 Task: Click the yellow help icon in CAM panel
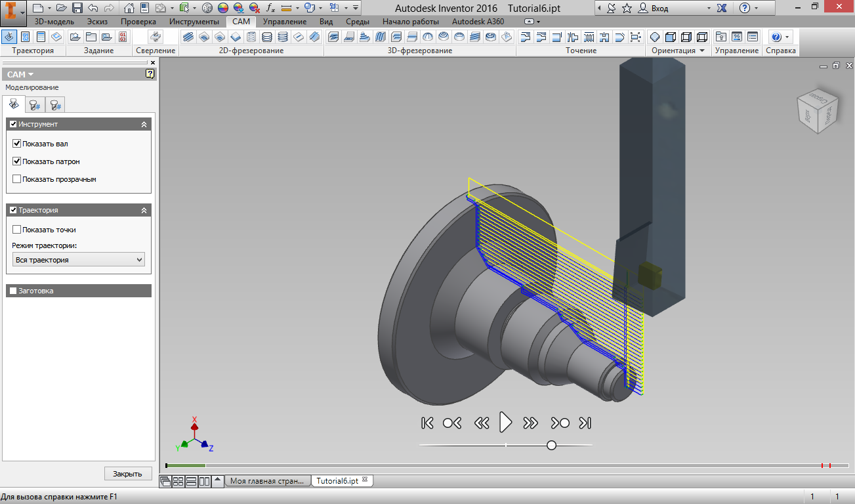[x=150, y=74]
